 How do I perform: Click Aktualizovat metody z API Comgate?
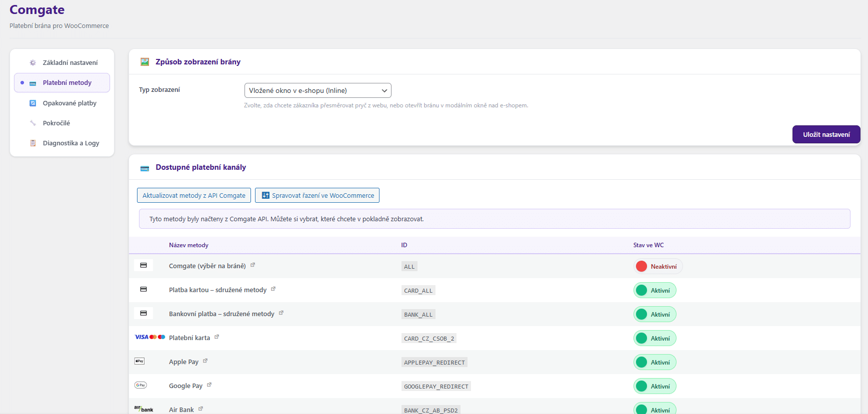(193, 195)
